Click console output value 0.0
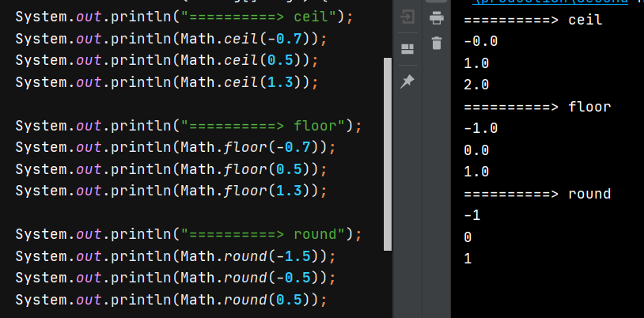644x318 pixels. pyautogui.click(x=476, y=150)
